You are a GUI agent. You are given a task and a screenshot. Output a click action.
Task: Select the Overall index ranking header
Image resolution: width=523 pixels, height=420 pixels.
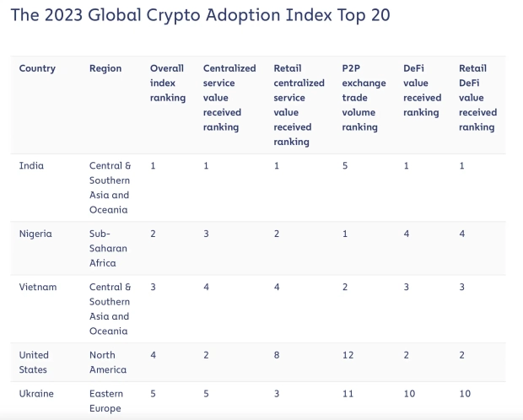(168, 83)
